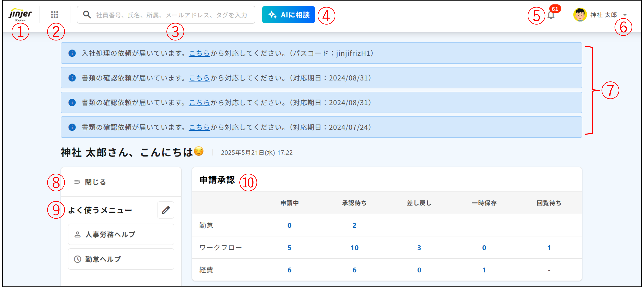
Task: Open こちら link in 2024/07/24 notice
Action: pos(199,127)
